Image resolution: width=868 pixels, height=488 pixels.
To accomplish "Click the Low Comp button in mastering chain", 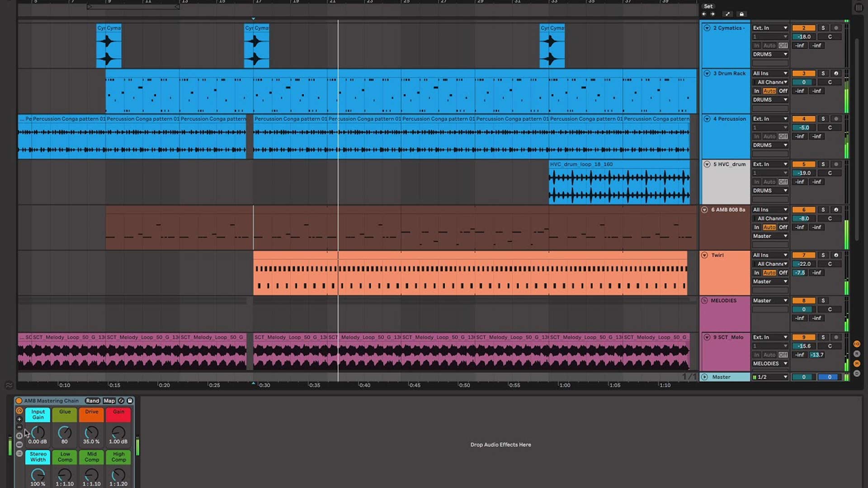I will click(64, 456).
